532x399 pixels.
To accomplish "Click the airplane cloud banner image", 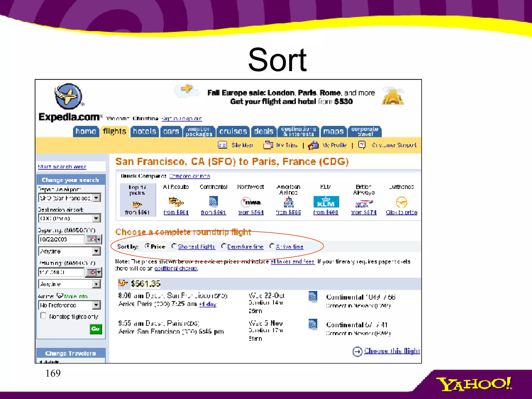I will click(187, 90).
